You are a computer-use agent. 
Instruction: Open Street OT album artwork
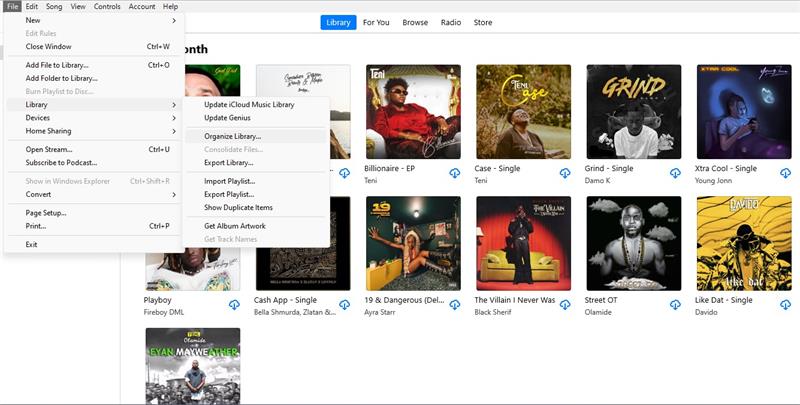click(634, 243)
